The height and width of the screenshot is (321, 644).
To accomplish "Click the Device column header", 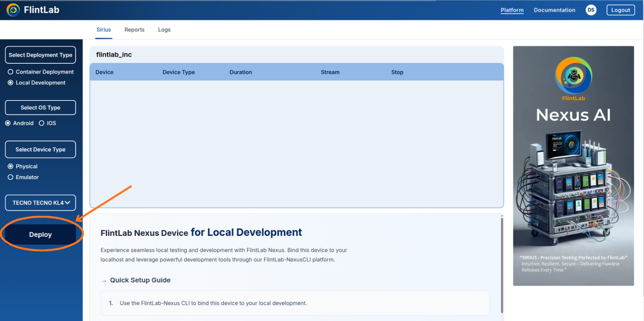I will (105, 72).
